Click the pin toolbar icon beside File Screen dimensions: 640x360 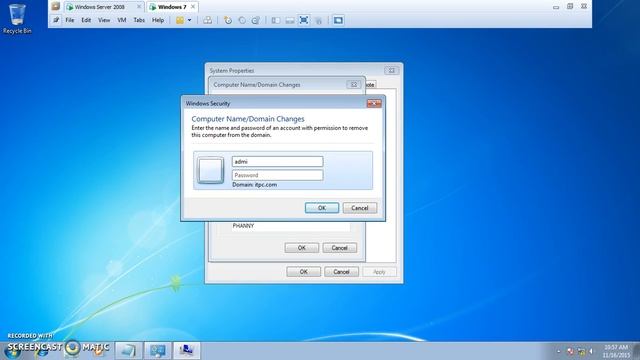tap(56, 20)
